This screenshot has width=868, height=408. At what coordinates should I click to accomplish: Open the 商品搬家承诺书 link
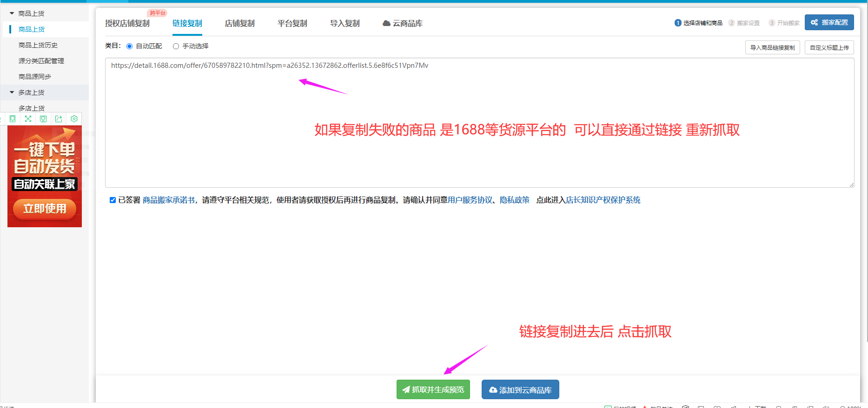(168, 200)
